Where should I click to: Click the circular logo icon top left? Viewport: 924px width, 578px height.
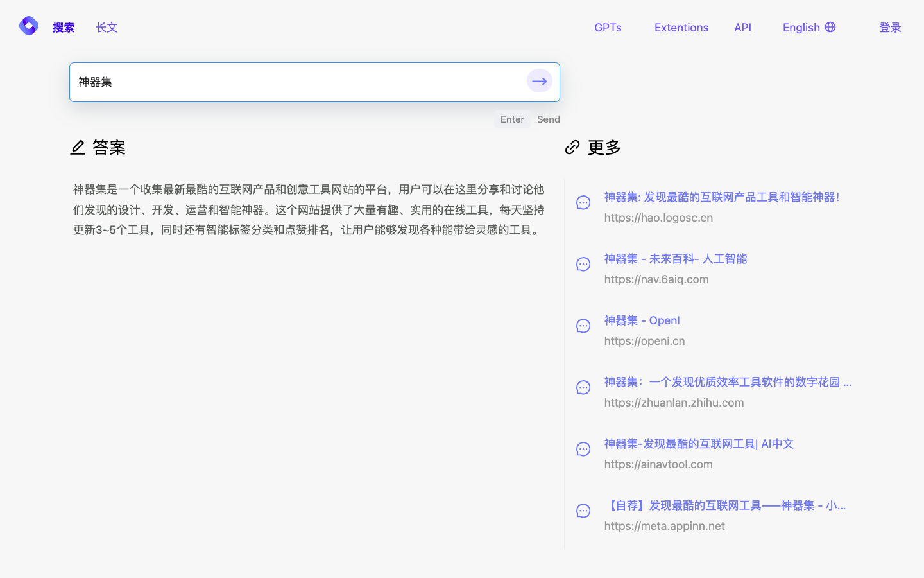coord(28,26)
